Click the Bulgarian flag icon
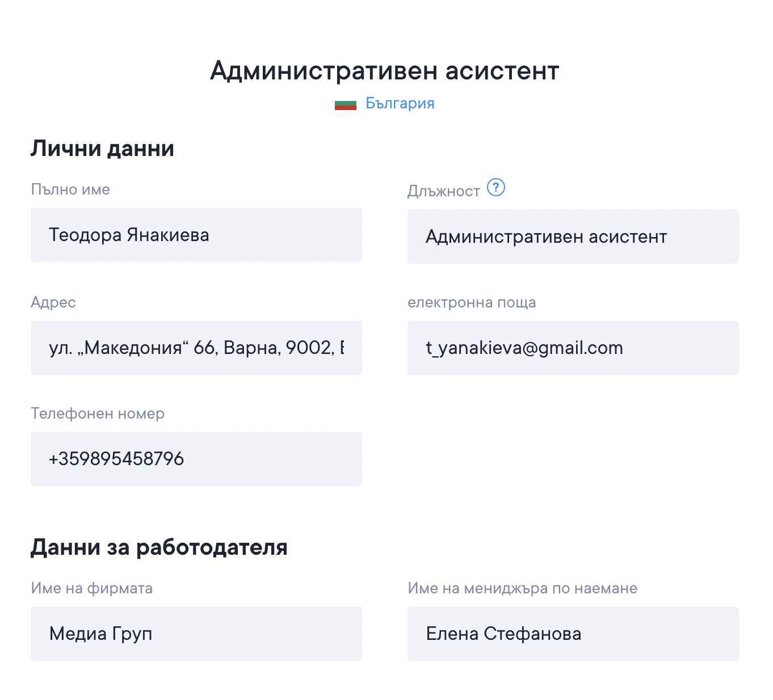 tap(345, 104)
